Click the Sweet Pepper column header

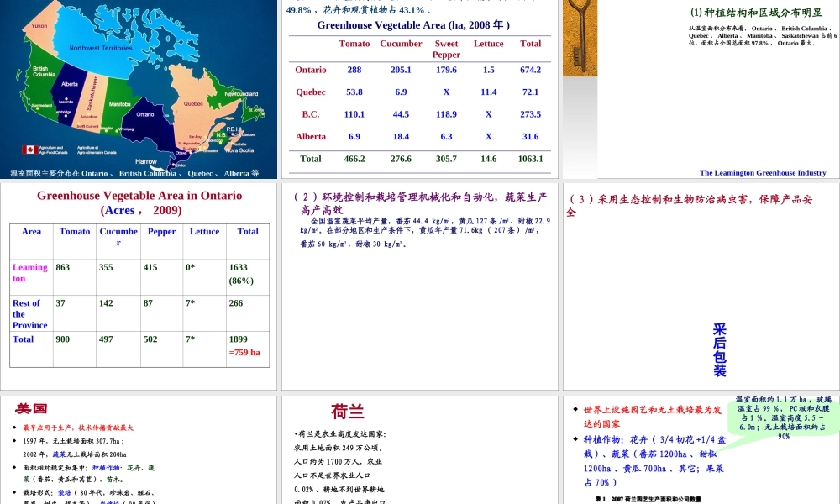pos(446,48)
